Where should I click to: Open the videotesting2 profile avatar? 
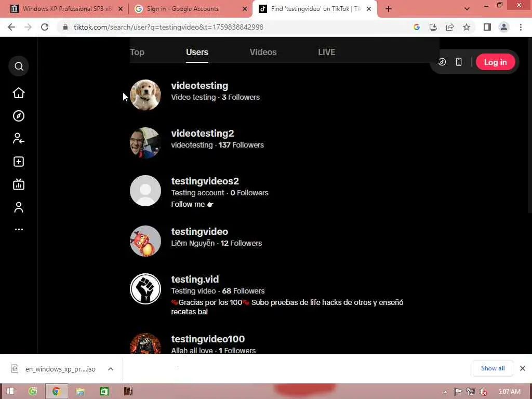coord(145,143)
